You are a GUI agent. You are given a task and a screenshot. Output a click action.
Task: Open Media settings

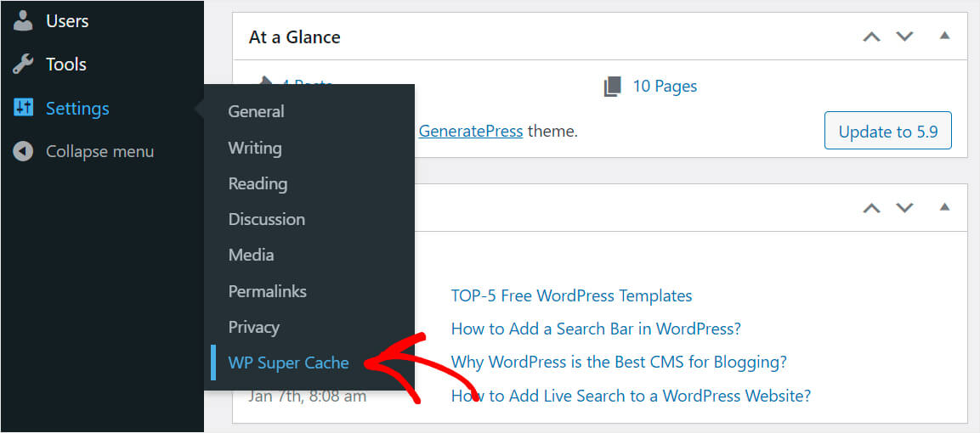tap(251, 256)
